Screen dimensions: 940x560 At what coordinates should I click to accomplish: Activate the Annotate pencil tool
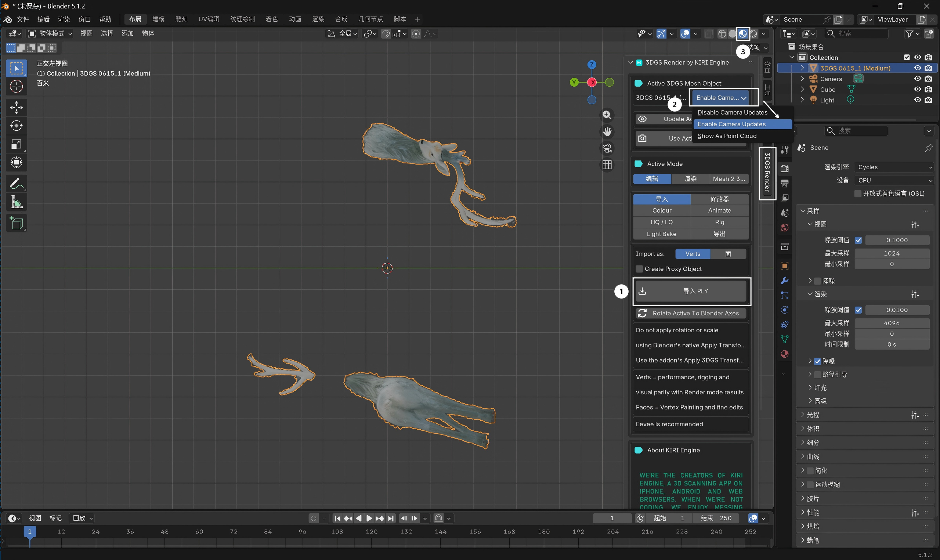pos(16,184)
